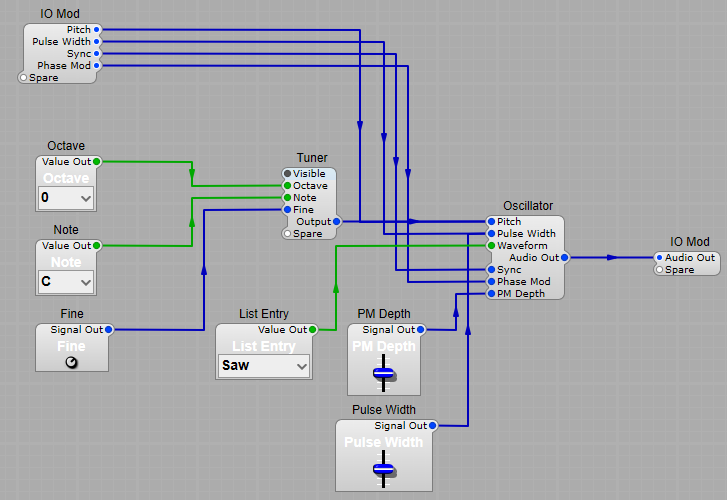Screen dimensions: 727x500
Task: Click the Tuner Spare pin
Action: tap(287, 234)
